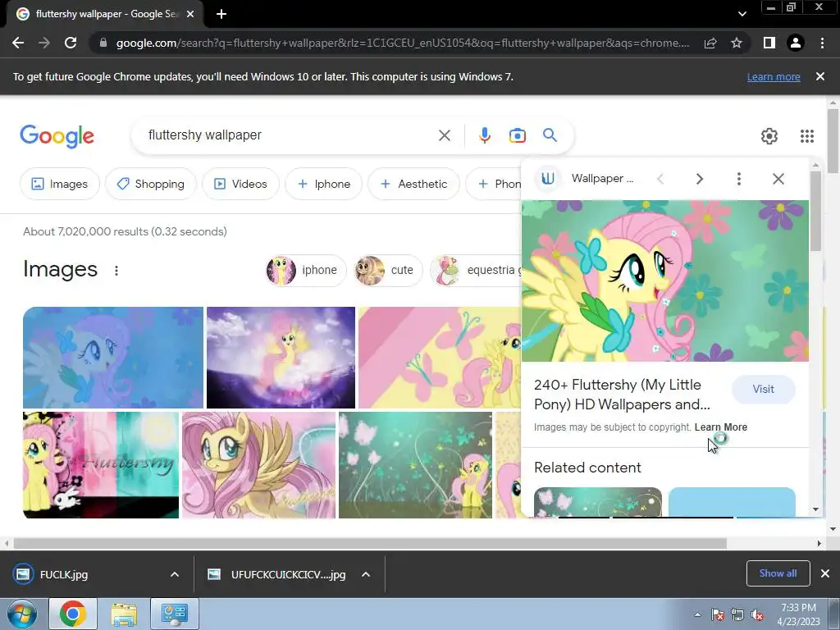Open the pink and yellow butterfly thumbnail
Viewport: 840px width, 630px height.
[x=440, y=358]
